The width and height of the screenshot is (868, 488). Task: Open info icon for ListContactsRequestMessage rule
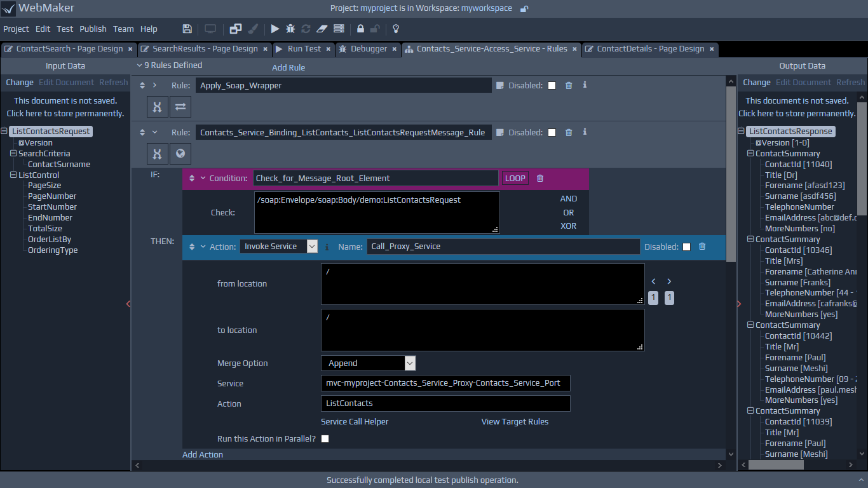pos(585,132)
